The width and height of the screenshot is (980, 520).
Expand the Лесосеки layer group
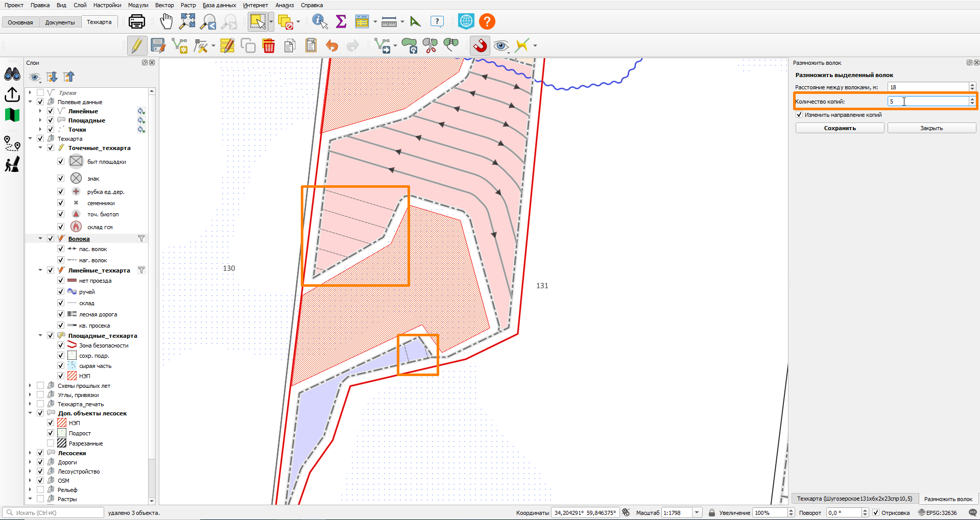tap(30, 453)
